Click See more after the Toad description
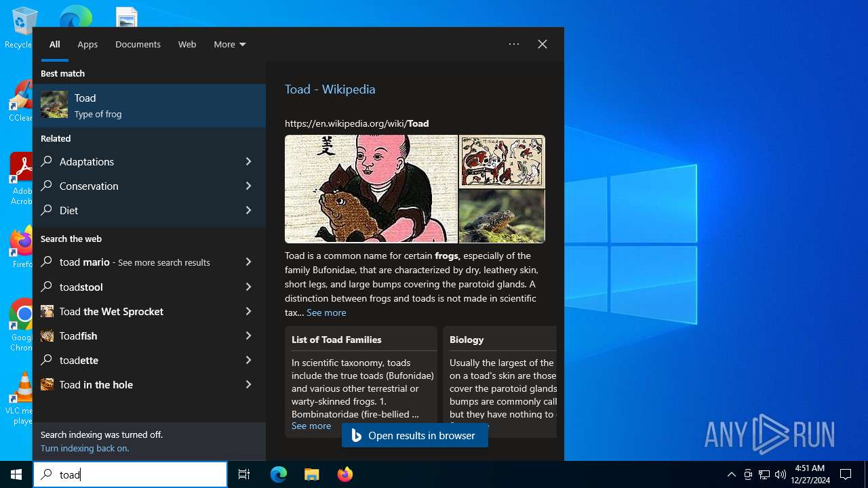This screenshot has height=488, width=868. tap(326, 312)
